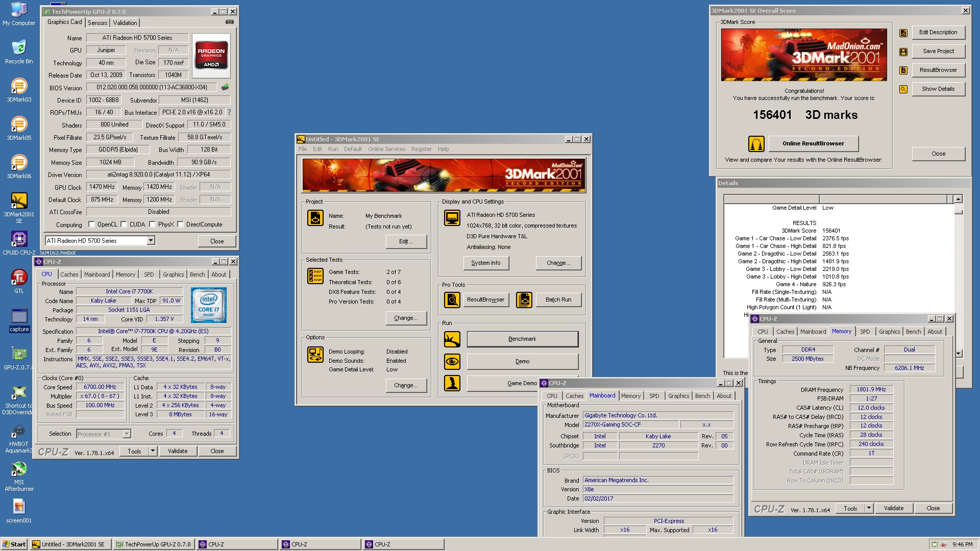Viewport: 980px width, 551px height.
Task: Launch the 3DMark03 desktop shortcut
Action: point(19,90)
